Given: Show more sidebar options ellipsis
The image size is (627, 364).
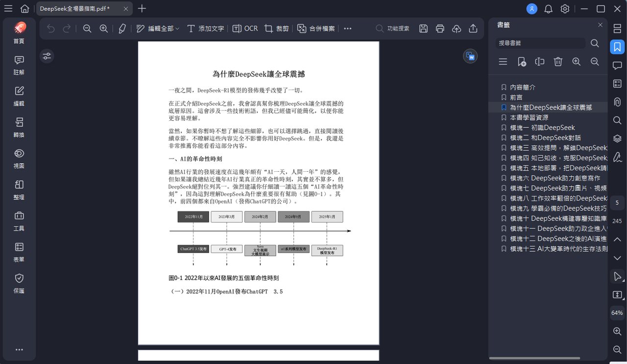Looking at the screenshot, I should [x=19, y=350].
